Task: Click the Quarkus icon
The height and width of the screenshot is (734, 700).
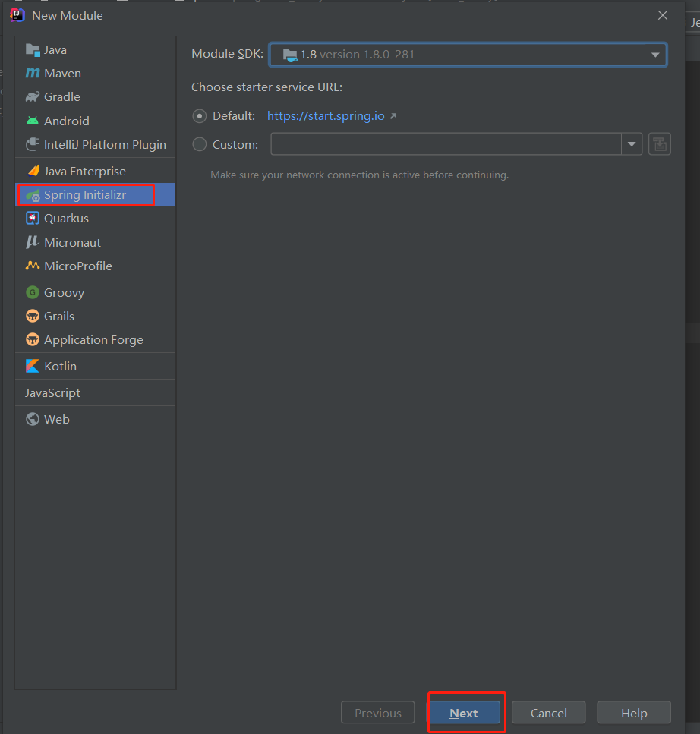Action: (33, 218)
